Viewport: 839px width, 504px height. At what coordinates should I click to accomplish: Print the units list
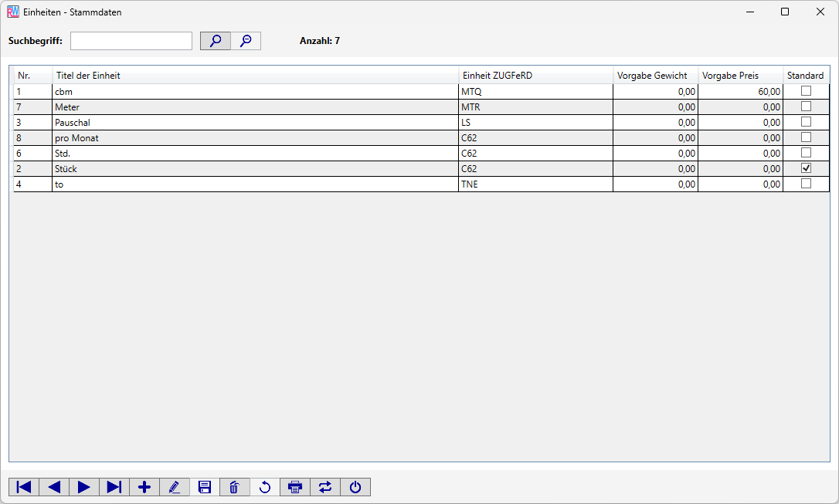[295, 487]
